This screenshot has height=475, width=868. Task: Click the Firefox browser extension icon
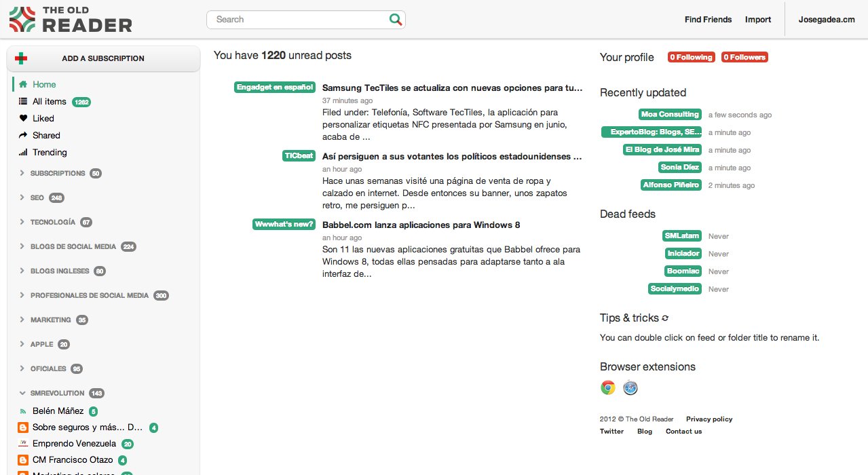click(x=630, y=387)
